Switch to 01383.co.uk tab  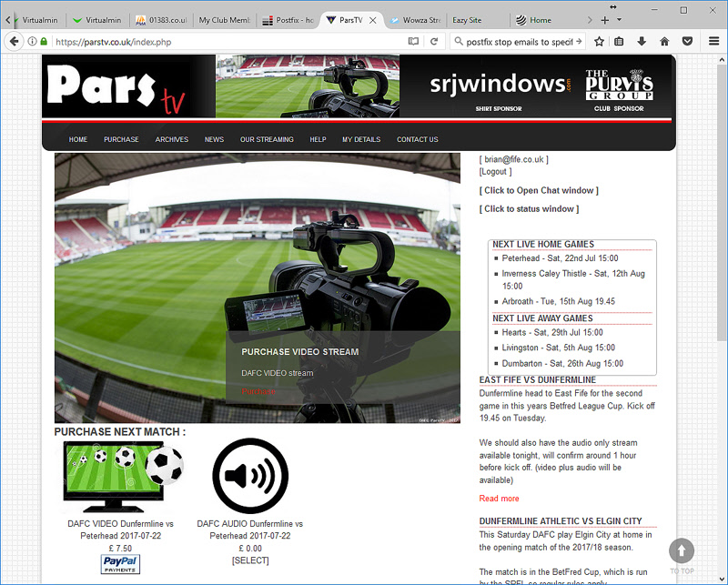162,20
